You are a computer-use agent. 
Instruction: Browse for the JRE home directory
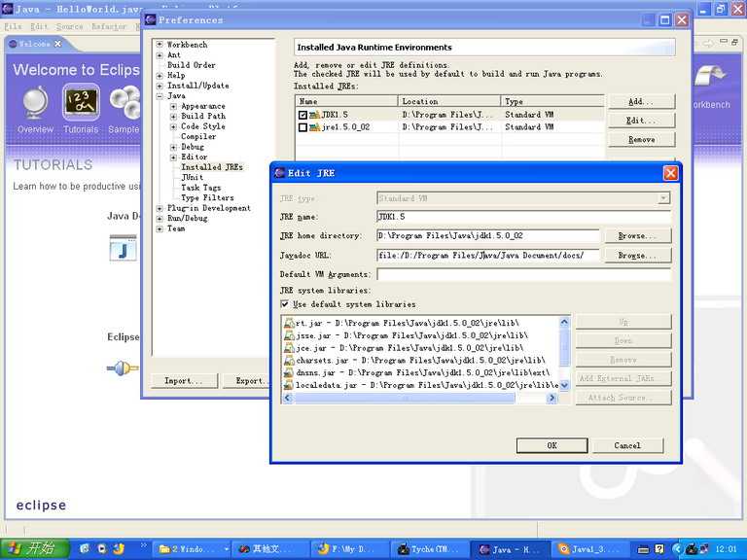[637, 235]
